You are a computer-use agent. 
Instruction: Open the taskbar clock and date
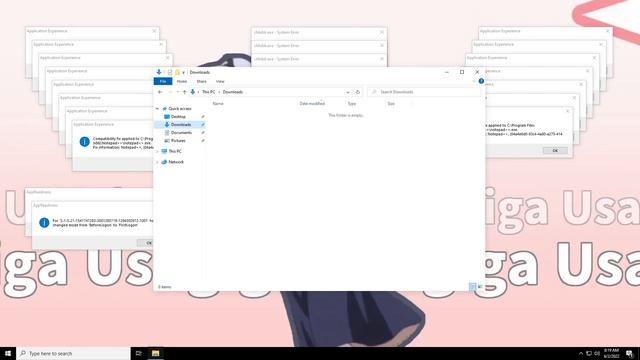(611, 353)
